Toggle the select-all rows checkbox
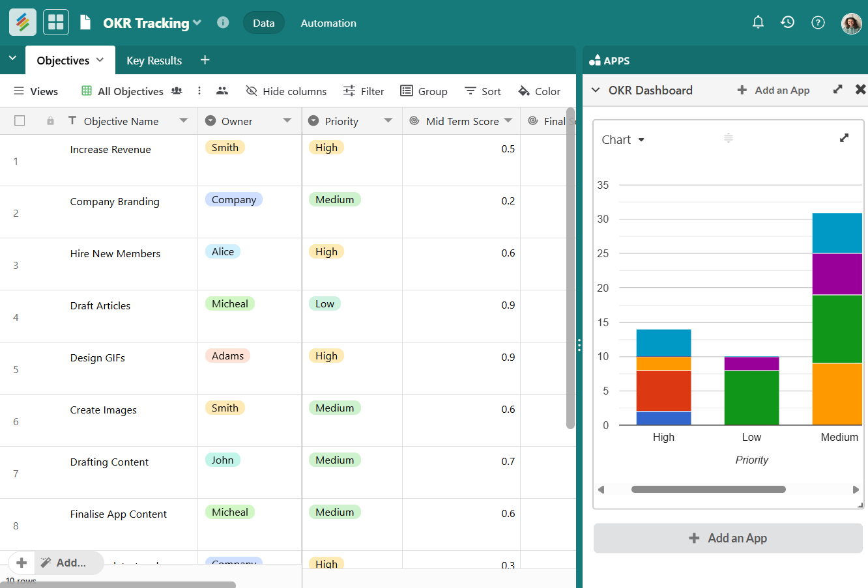This screenshot has width=868, height=588. pyautogui.click(x=20, y=120)
